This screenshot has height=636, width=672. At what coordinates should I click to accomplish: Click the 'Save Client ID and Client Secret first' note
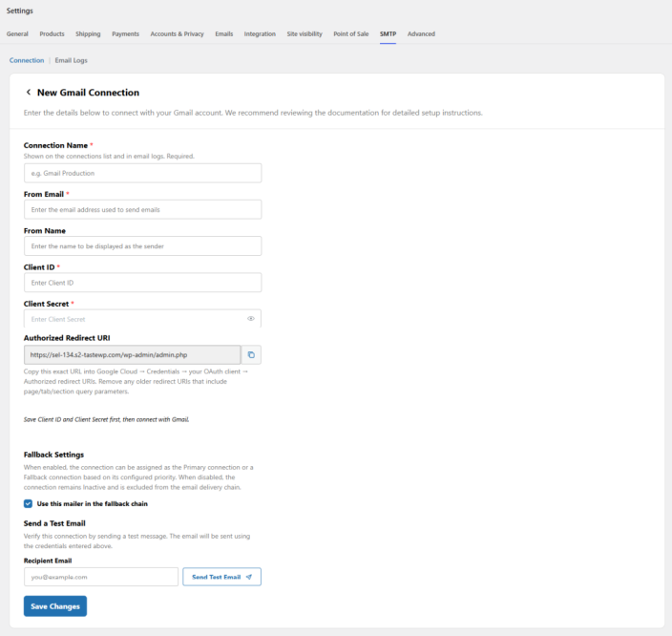click(x=106, y=419)
